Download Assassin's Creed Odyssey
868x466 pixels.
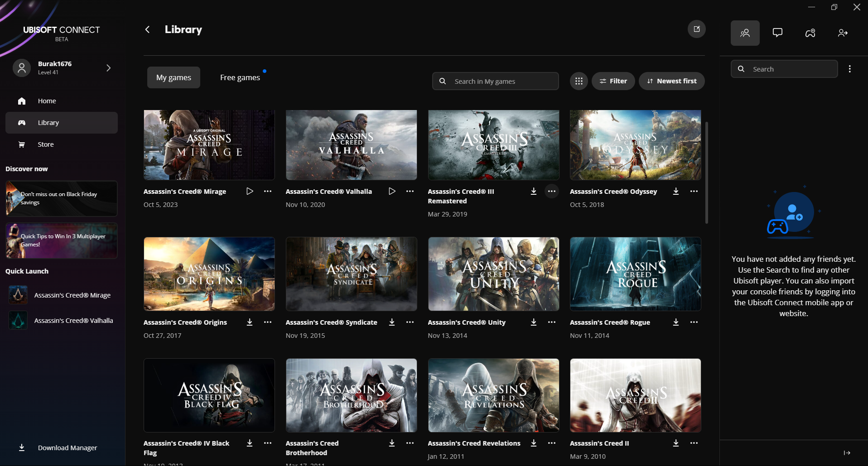coord(676,191)
